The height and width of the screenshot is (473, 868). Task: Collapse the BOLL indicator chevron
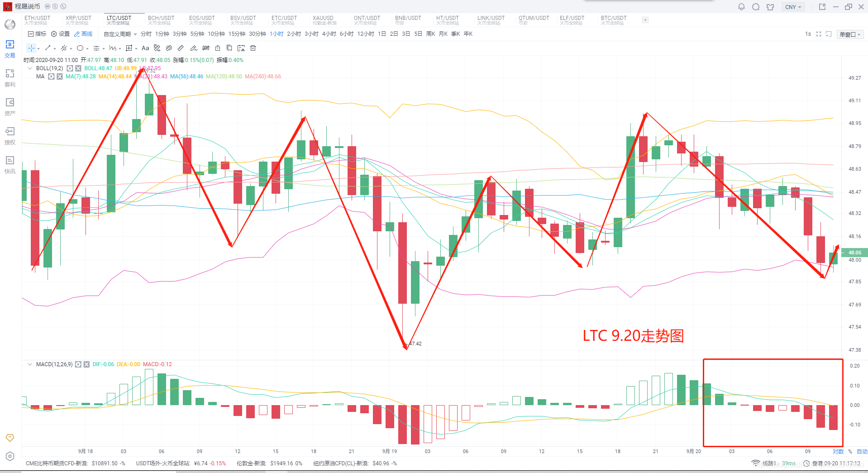[x=30, y=68]
